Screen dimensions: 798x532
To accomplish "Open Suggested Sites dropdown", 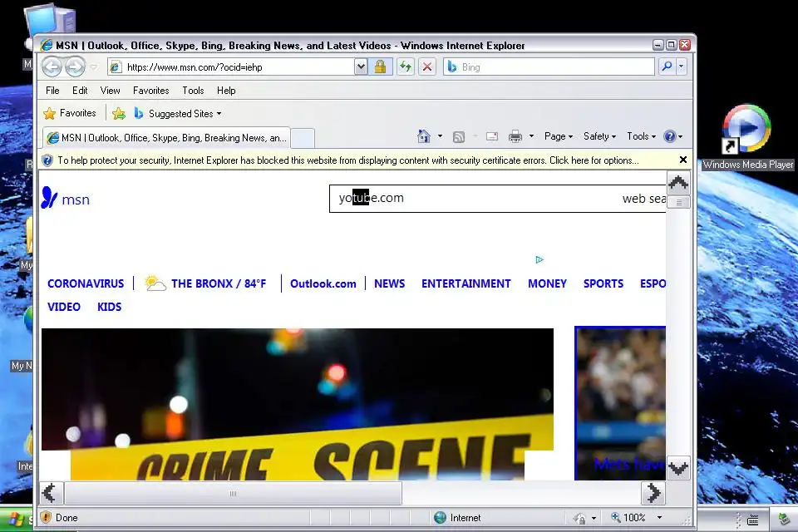I will tap(178, 114).
